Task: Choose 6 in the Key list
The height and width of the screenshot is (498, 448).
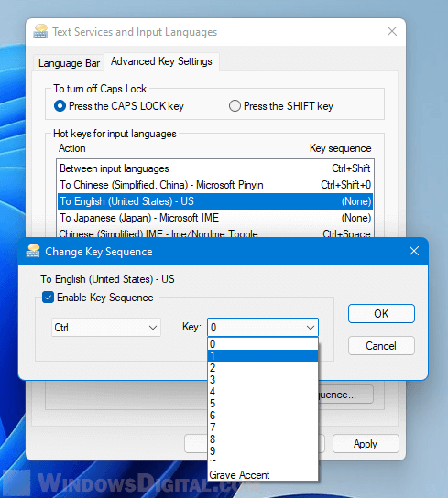Action: pos(263,416)
